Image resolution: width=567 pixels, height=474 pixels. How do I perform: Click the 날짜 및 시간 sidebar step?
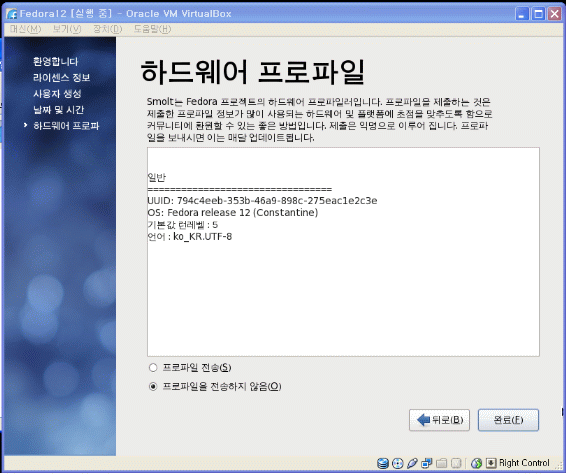click(58, 110)
